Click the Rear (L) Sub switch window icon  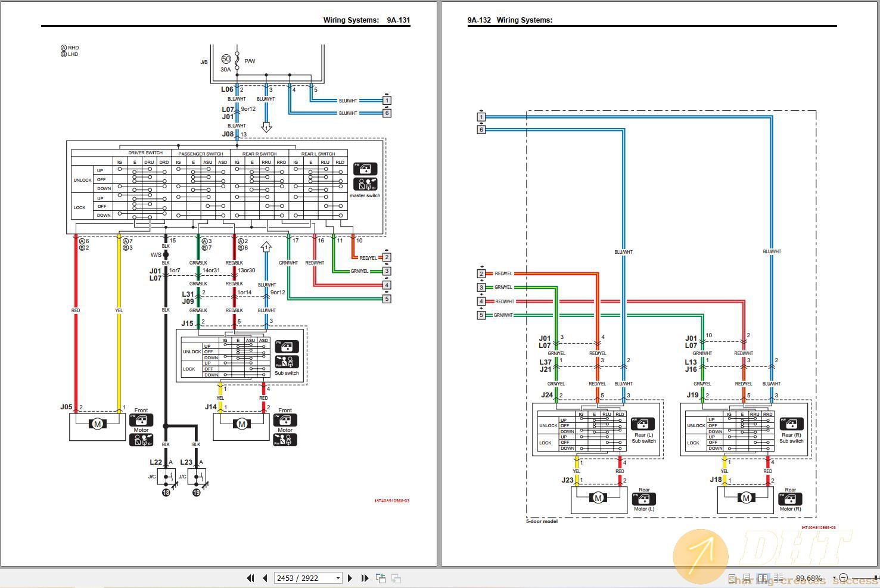(643, 424)
